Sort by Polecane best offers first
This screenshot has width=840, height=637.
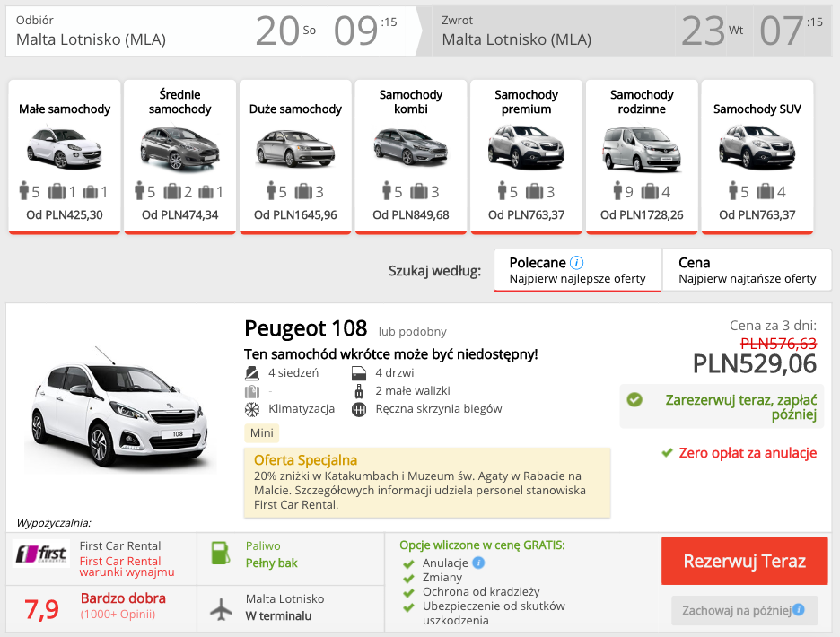coord(578,271)
